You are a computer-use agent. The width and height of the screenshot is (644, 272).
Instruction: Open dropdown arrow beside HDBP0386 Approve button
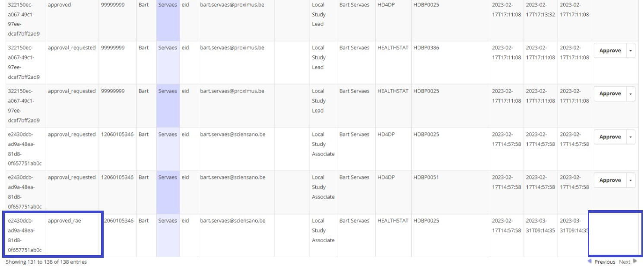[631, 51]
